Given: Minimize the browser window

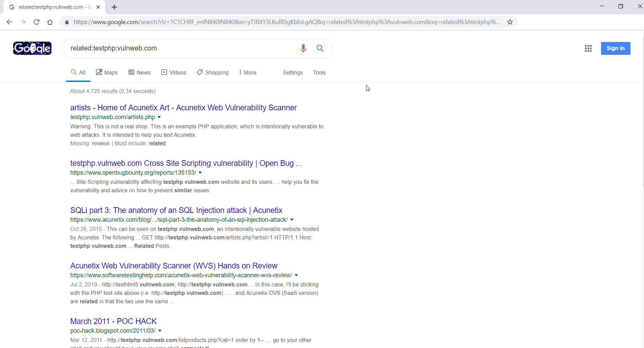Looking at the screenshot, I should pos(602,6).
